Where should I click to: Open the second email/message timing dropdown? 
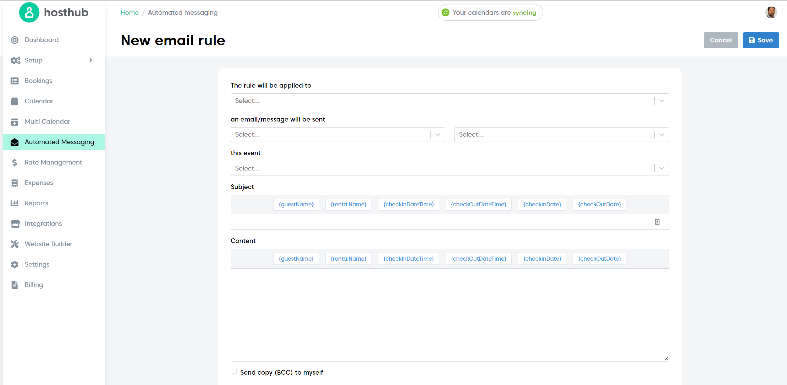(x=562, y=135)
